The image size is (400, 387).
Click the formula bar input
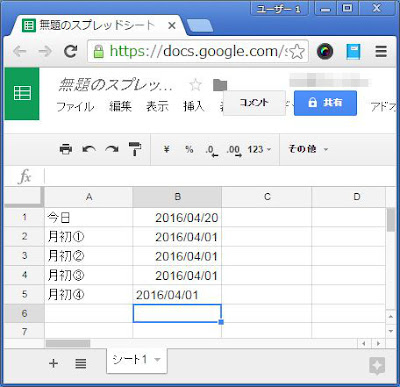[x=219, y=176]
